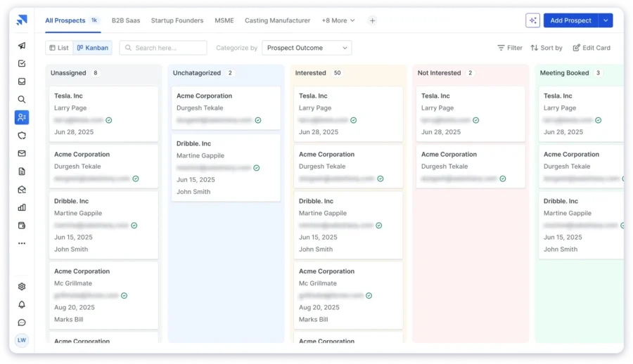Open the bar chart analytics sidebar icon

pos(22,207)
